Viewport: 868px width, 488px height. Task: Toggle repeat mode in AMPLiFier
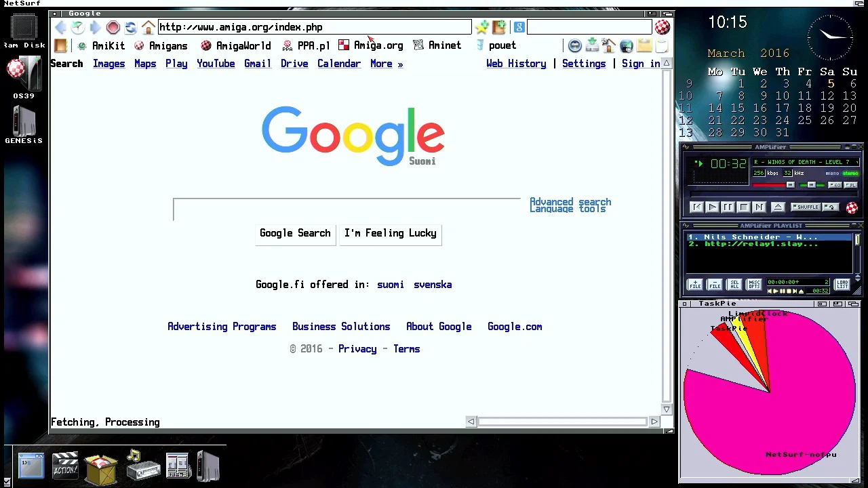[830, 207]
